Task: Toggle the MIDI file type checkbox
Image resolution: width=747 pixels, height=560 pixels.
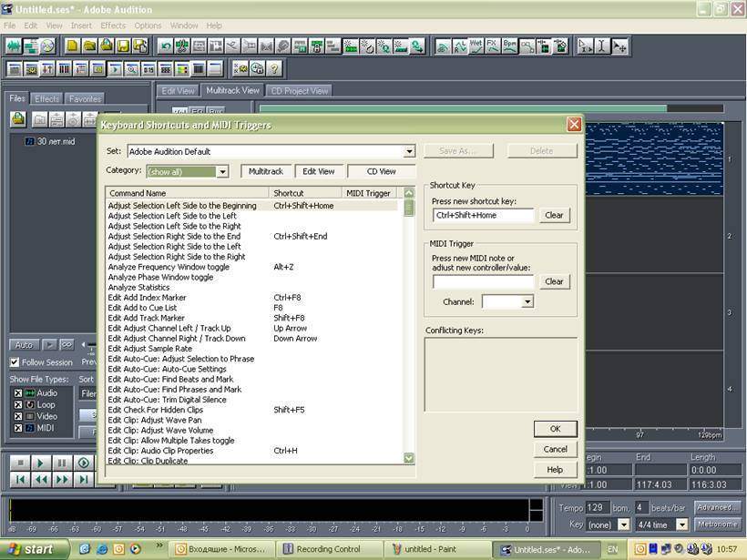Action: (16, 427)
